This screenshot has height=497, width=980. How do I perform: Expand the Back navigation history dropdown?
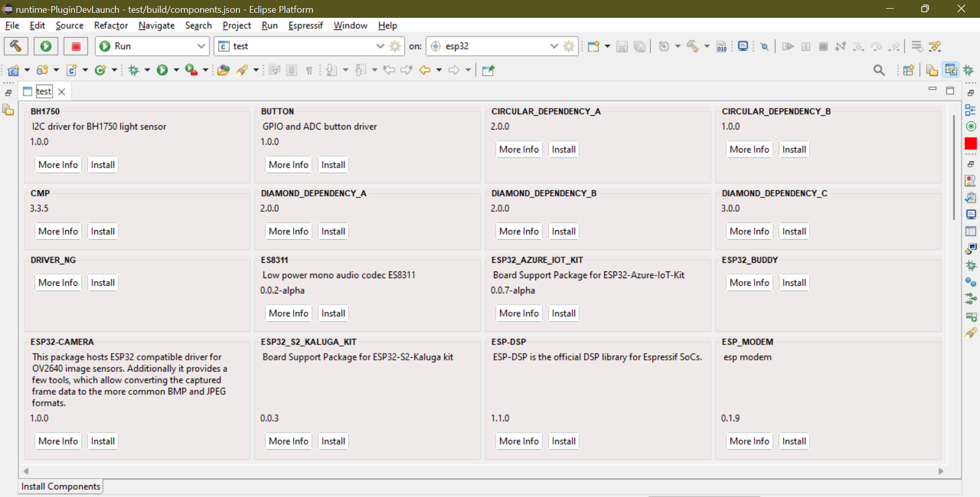point(439,70)
